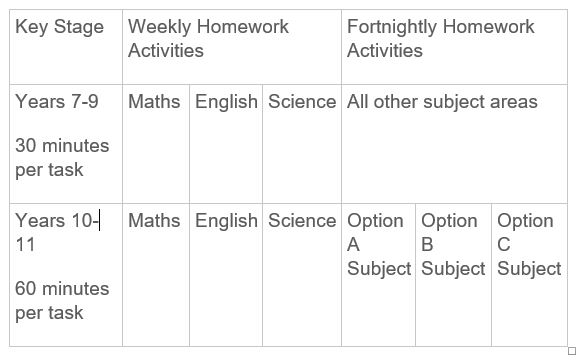Place cursor in '60 minutes per task' text

coord(62,300)
